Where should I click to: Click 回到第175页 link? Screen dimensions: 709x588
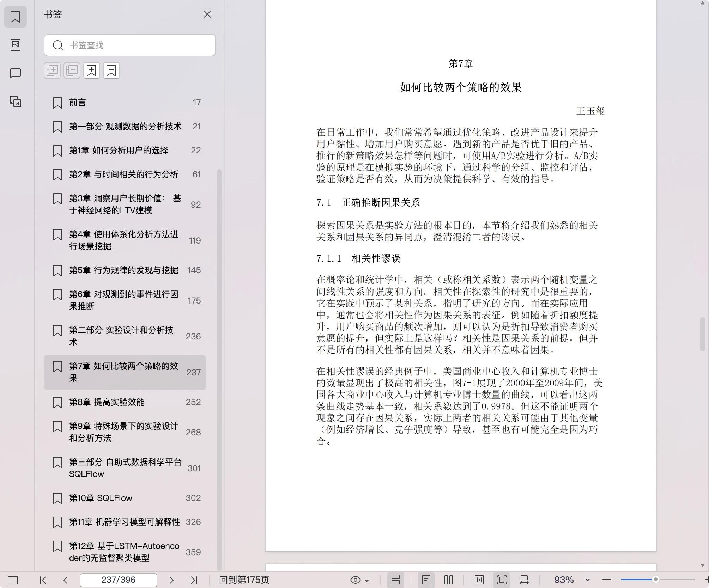click(x=244, y=580)
